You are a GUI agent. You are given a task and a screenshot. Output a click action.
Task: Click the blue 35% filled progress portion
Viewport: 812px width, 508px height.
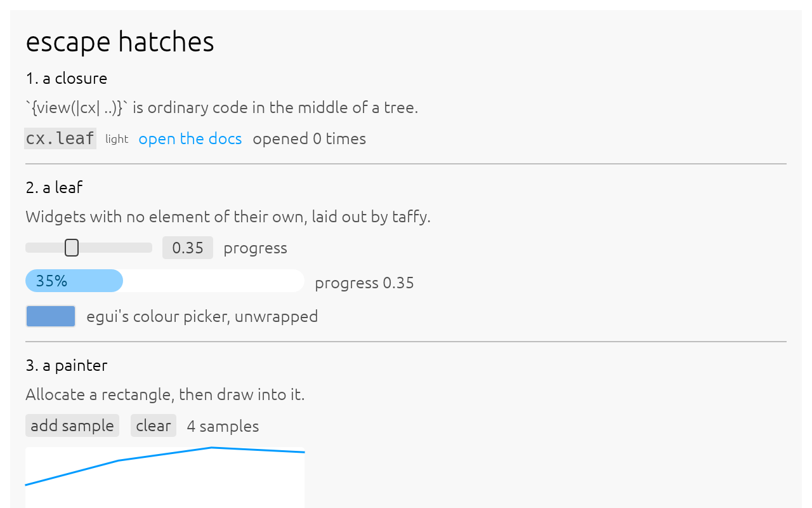click(74, 281)
